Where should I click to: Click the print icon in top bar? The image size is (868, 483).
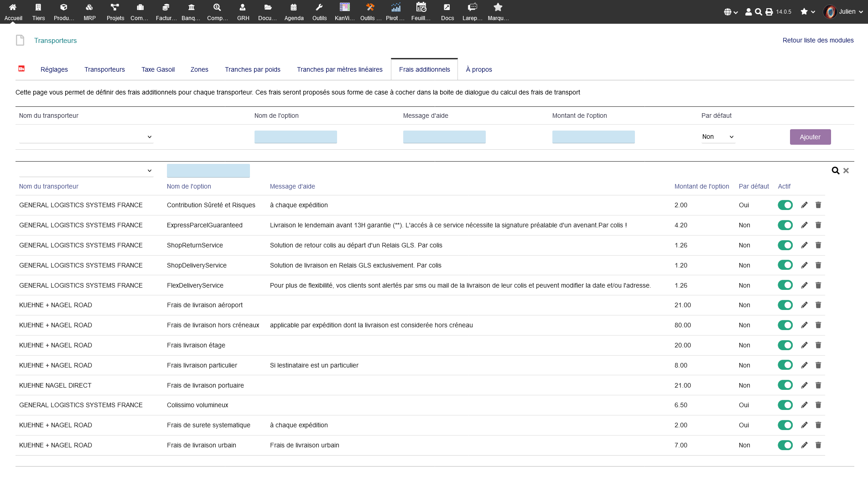point(769,12)
